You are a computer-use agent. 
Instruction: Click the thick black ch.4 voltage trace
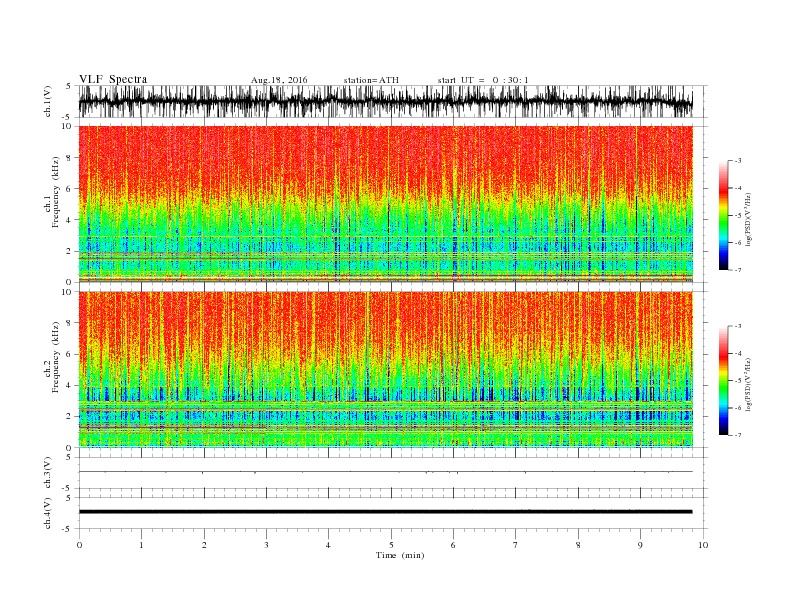pos(385,512)
